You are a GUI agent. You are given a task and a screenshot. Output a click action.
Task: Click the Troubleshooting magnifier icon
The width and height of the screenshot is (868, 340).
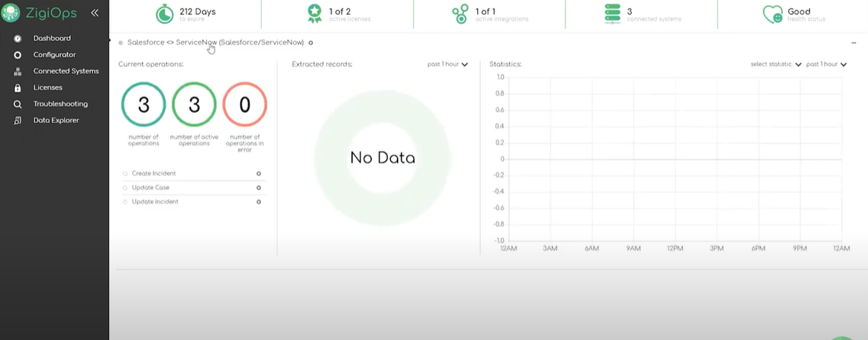(x=18, y=104)
